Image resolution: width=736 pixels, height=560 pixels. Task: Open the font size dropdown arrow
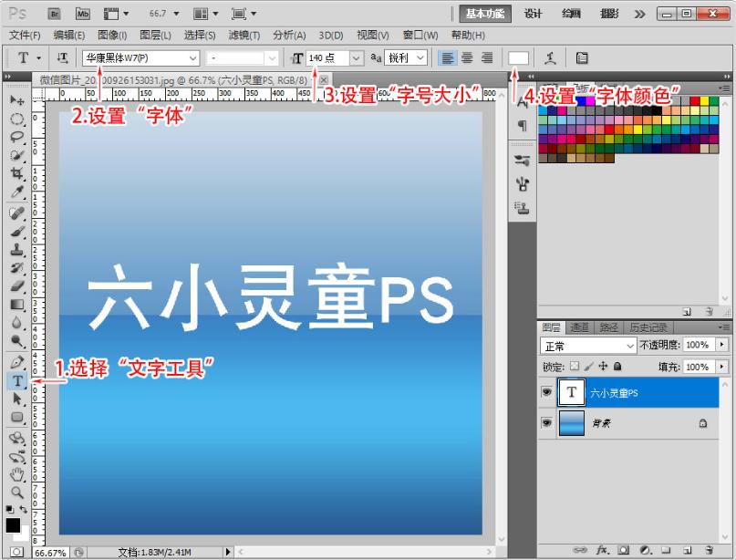click(355, 57)
